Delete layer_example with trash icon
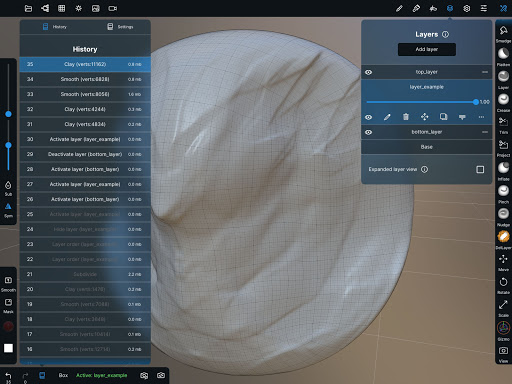This screenshot has height=384, width=512. coord(406,117)
